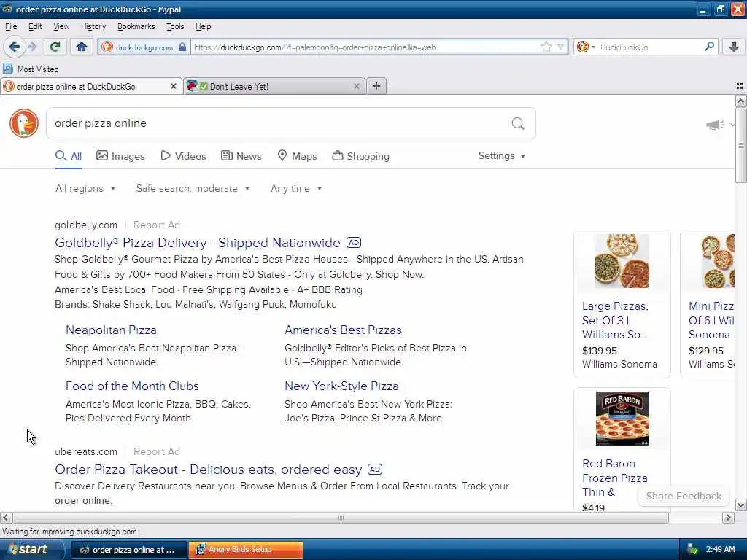This screenshot has width=747, height=560.
Task: Open the Large Pizzas, Set Of 3 product title
Action: (615, 321)
